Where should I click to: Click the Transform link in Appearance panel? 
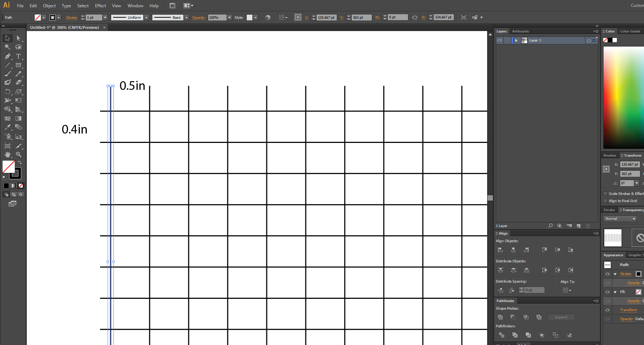tap(628, 310)
